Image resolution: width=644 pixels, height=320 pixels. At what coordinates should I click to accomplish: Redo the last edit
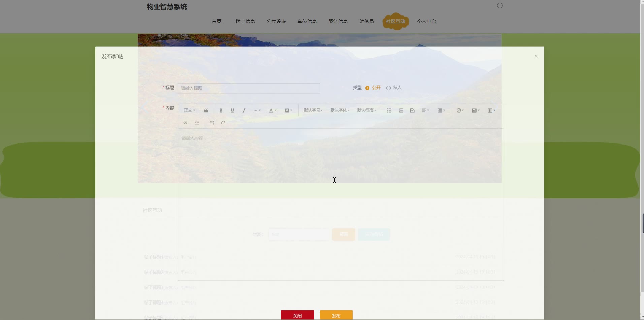point(223,123)
